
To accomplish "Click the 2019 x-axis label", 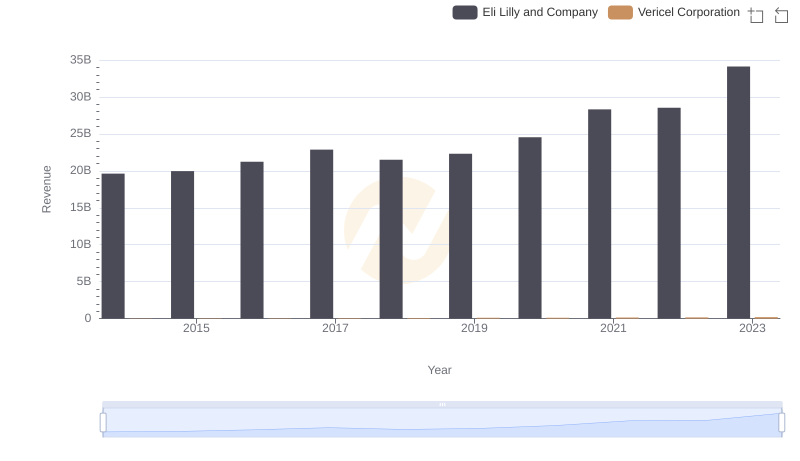I will click(474, 328).
